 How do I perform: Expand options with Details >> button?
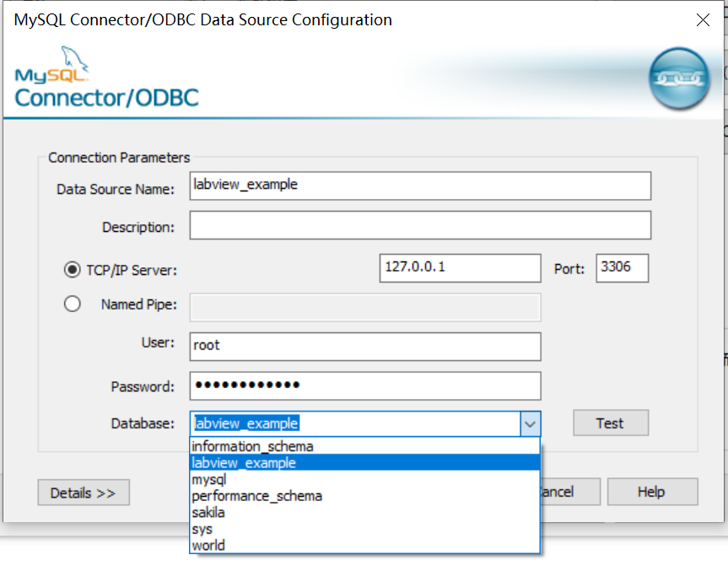coord(84,493)
